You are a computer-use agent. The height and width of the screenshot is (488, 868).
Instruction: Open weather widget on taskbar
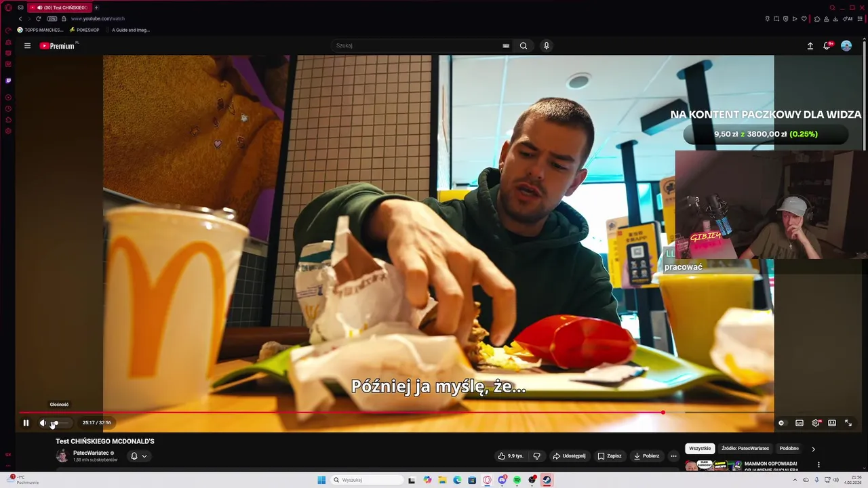point(24,480)
